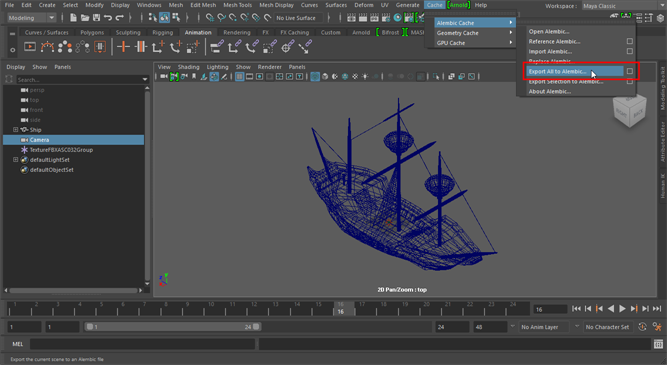Toggle the Resolution Gate viewport button
This screenshot has width=667, height=365.
259,77
